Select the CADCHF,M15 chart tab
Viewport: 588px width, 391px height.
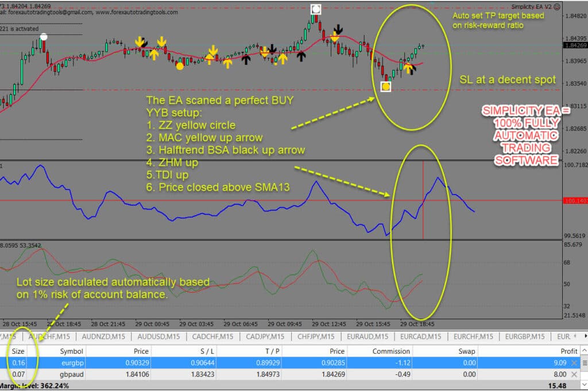(212, 336)
